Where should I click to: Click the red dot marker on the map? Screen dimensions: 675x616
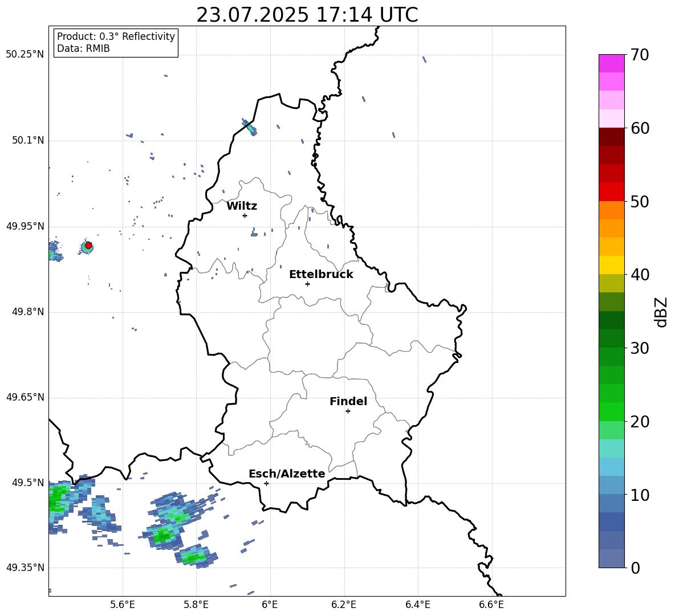pos(88,246)
